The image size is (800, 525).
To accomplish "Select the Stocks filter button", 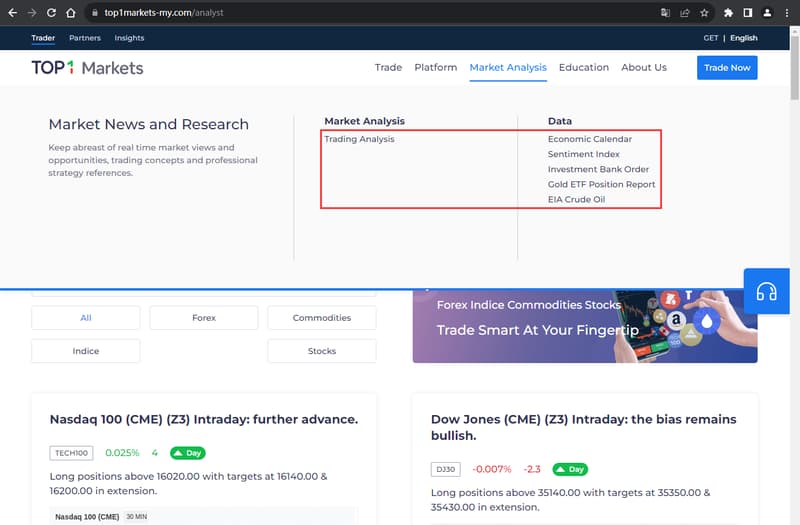I will [x=322, y=351].
